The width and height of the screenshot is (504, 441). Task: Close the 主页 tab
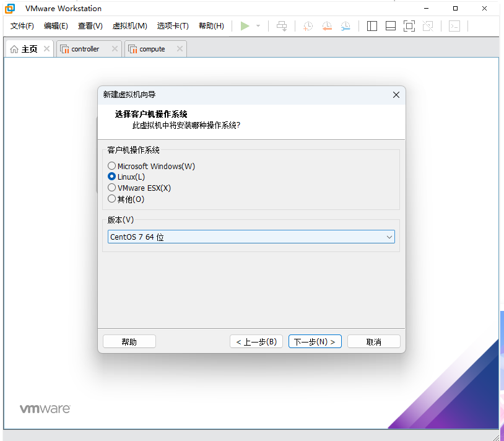[46, 48]
